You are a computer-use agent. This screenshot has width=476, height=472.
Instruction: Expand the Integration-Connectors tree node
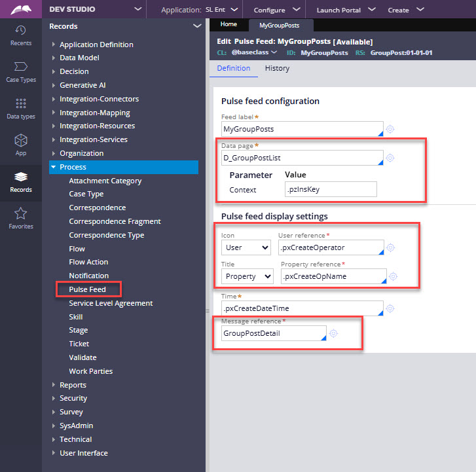point(54,99)
